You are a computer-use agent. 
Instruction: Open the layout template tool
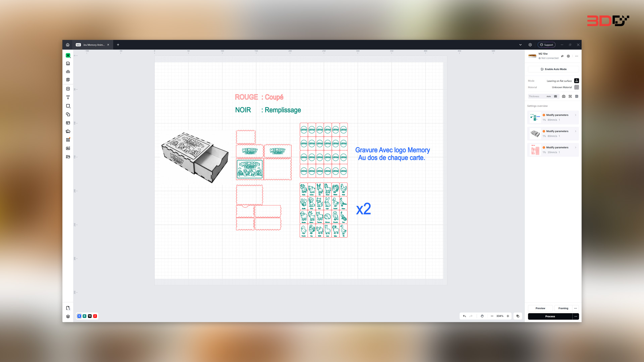pos(68,123)
